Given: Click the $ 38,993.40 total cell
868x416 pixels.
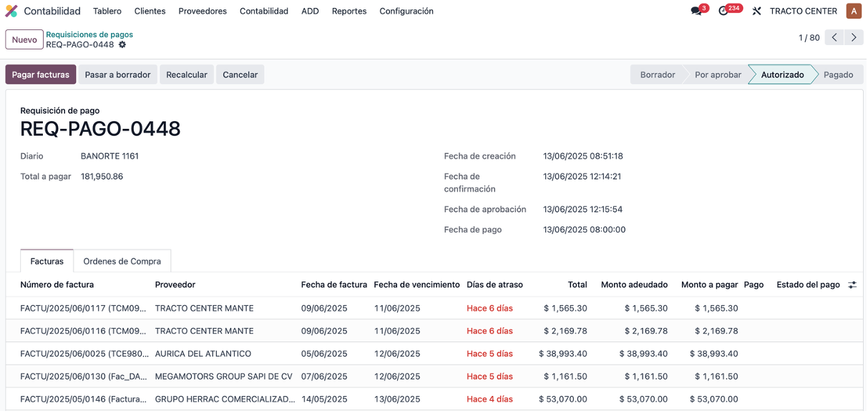Looking at the screenshot, I should click(563, 354).
